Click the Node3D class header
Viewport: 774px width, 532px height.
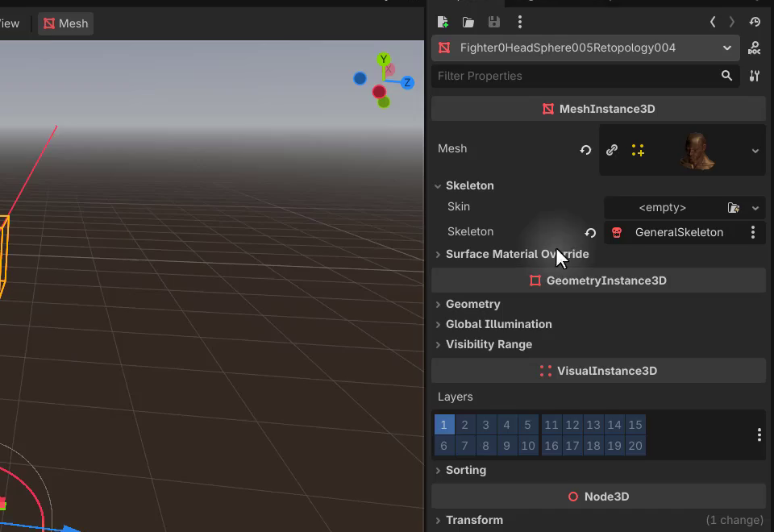(x=598, y=497)
